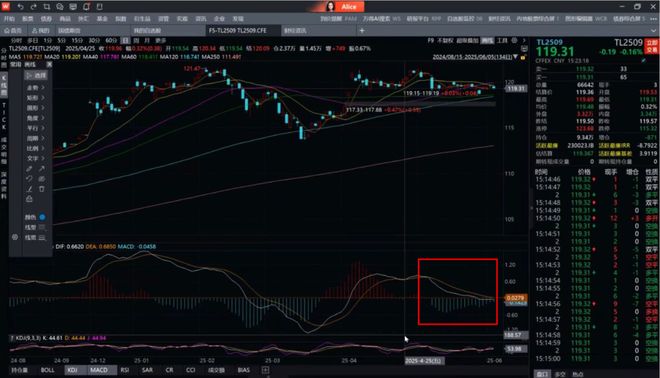Add indicator with plus button after BIAS
660x378 pixels.
pos(265,370)
